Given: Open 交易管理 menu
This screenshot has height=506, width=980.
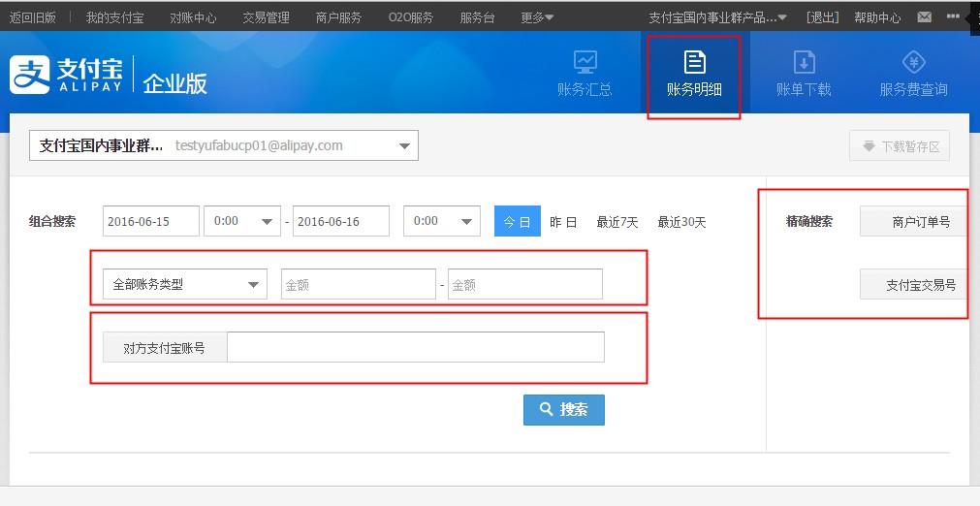Looking at the screenshot, I should pyautogui.click(x=266, y=17).
